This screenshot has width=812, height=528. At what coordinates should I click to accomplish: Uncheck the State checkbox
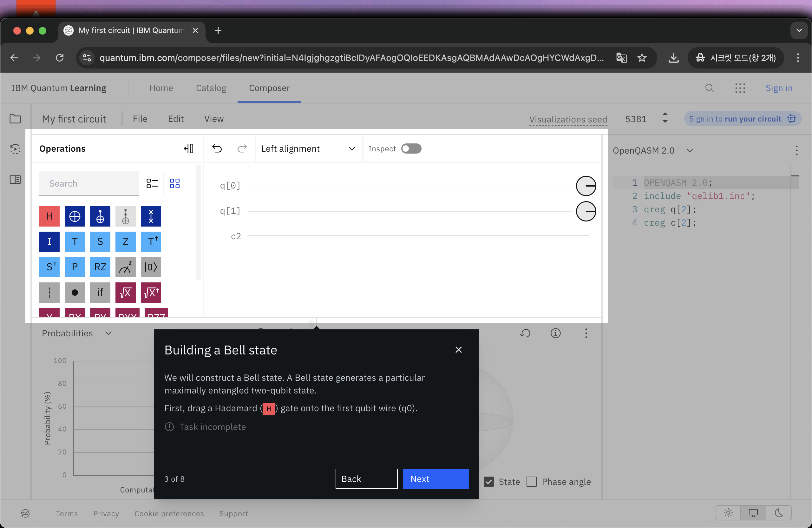tap(488, 482)
